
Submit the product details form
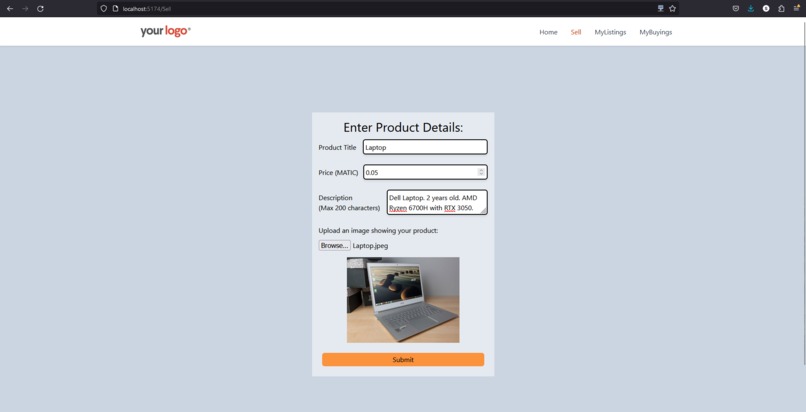403,360
